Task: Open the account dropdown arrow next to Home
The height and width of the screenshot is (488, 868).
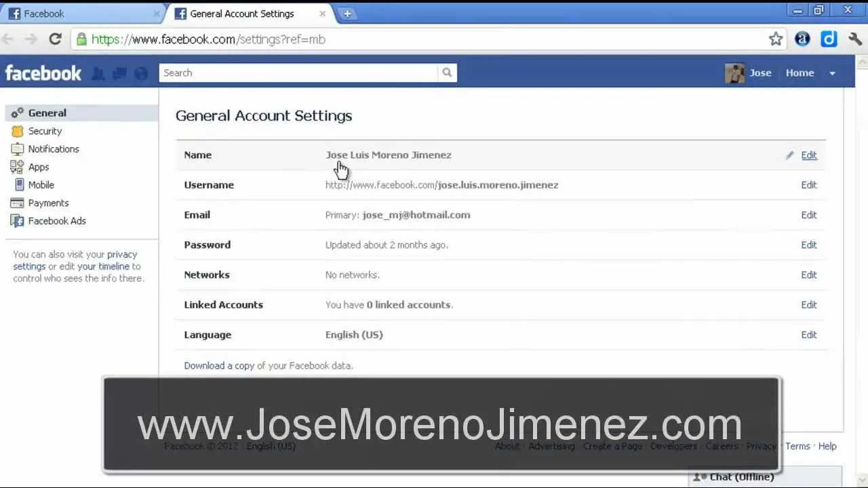Action: 832,73
